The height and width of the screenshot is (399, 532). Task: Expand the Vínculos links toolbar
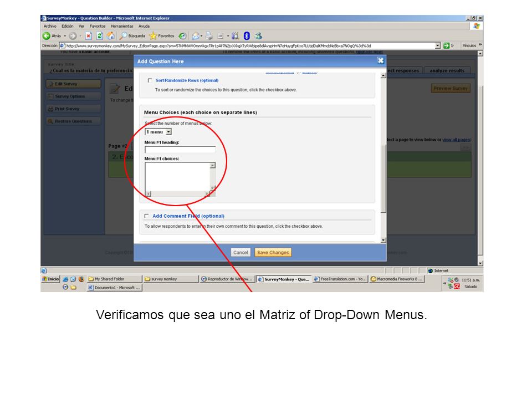click(480, 44)
